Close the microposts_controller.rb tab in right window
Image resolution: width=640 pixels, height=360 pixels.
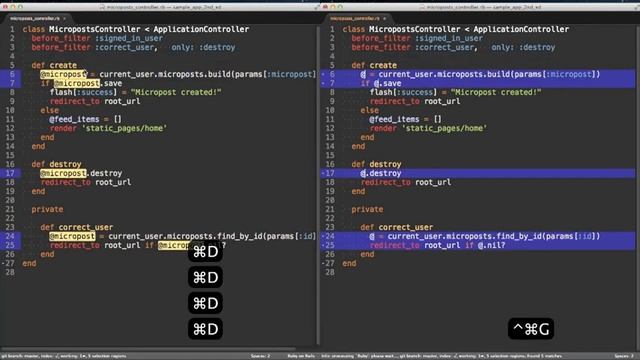click(x=384, y=18)
